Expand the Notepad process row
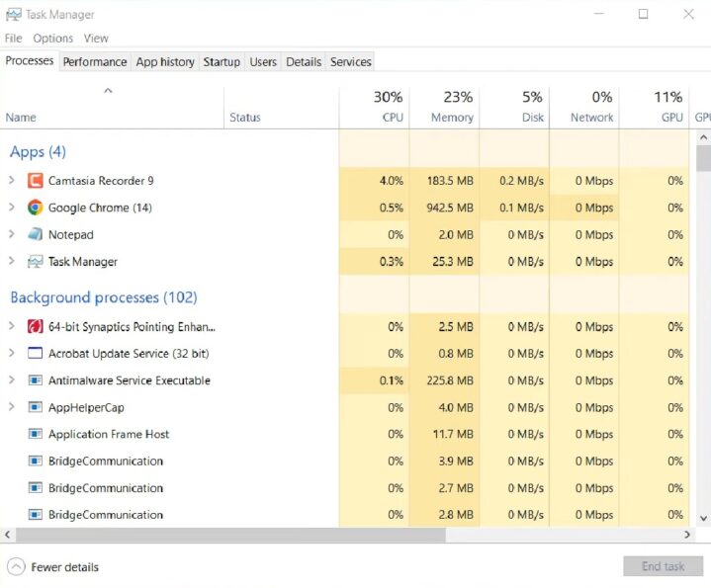711x588 pixels. [x=12, y=234]
